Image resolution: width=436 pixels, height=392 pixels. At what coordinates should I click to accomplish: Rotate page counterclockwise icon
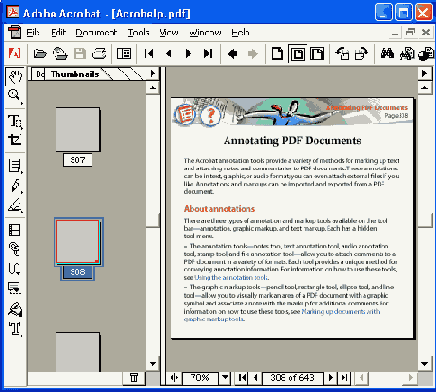(x=342, y=54)
